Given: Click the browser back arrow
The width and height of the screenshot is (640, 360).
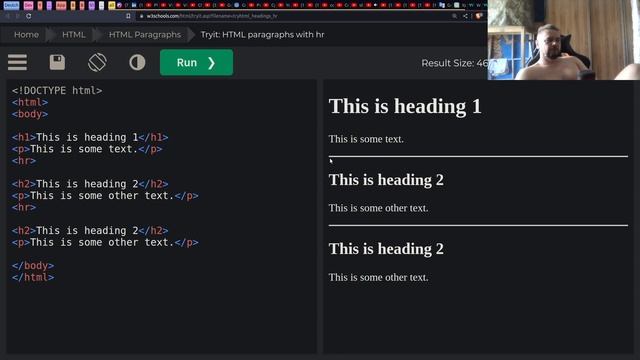Looking at the screenshot, I should pos(7,16).
